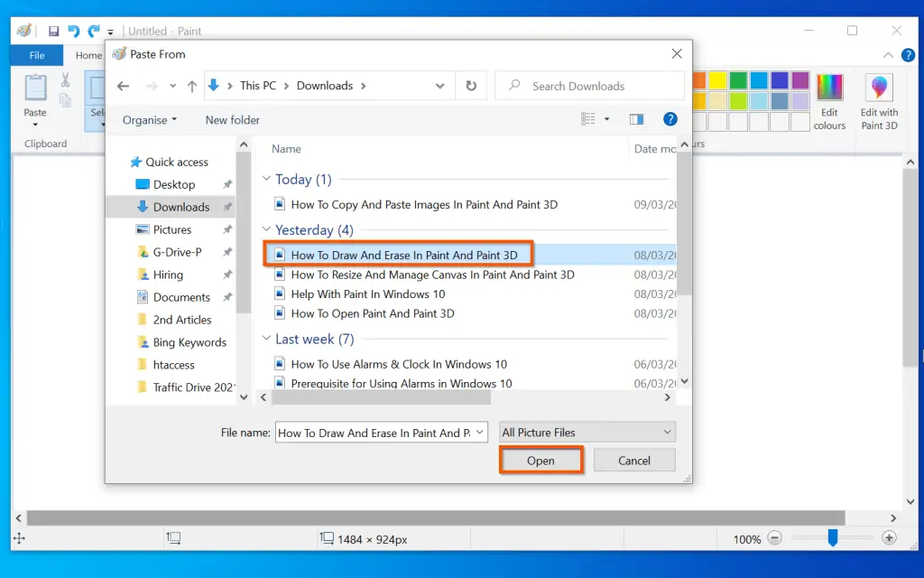Refresh the Downloads folder view
This screenshot has width=924, height=578.
tap(471, 86)
